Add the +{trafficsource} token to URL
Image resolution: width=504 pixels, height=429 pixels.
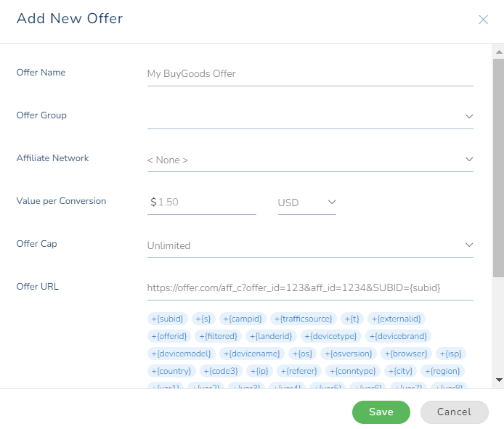[304, 319]
